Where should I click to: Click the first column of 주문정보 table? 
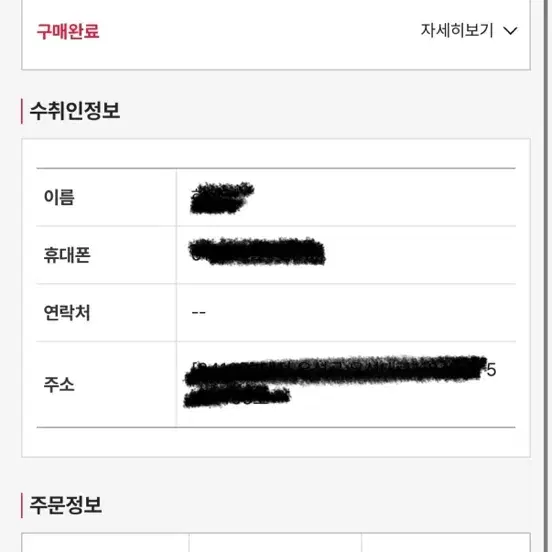point(105,542)
